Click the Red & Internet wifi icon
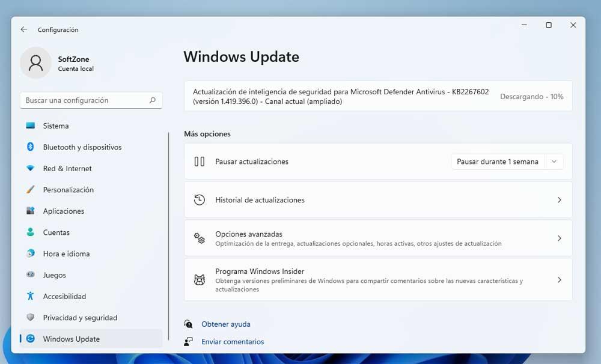 pos(30,168)
